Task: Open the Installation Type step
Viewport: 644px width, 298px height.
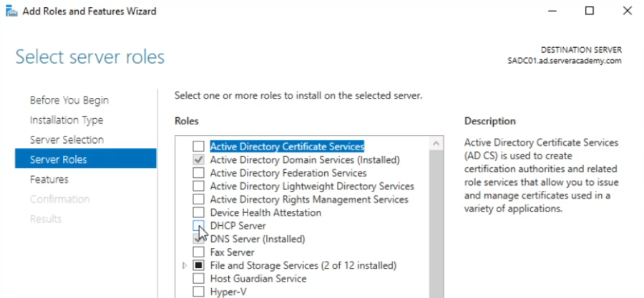Action: pyautogui.click(x=66, y=120)
